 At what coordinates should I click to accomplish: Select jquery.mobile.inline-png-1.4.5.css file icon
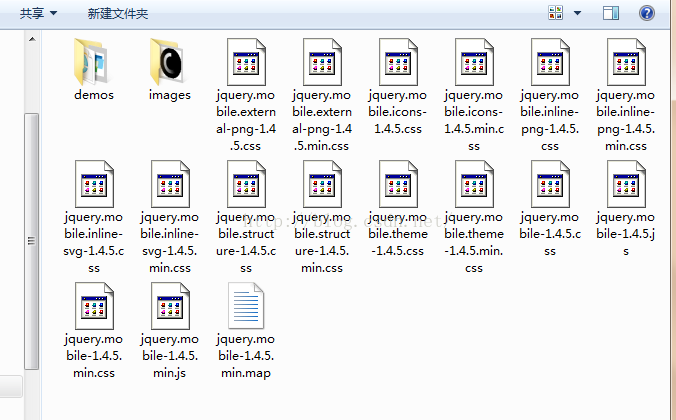click(x=550, y=62)
